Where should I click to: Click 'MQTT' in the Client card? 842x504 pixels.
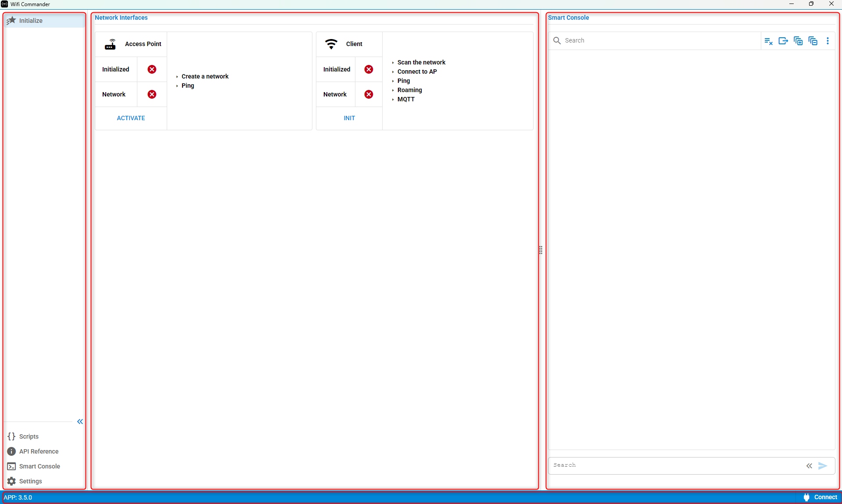(x=406, y=99)
